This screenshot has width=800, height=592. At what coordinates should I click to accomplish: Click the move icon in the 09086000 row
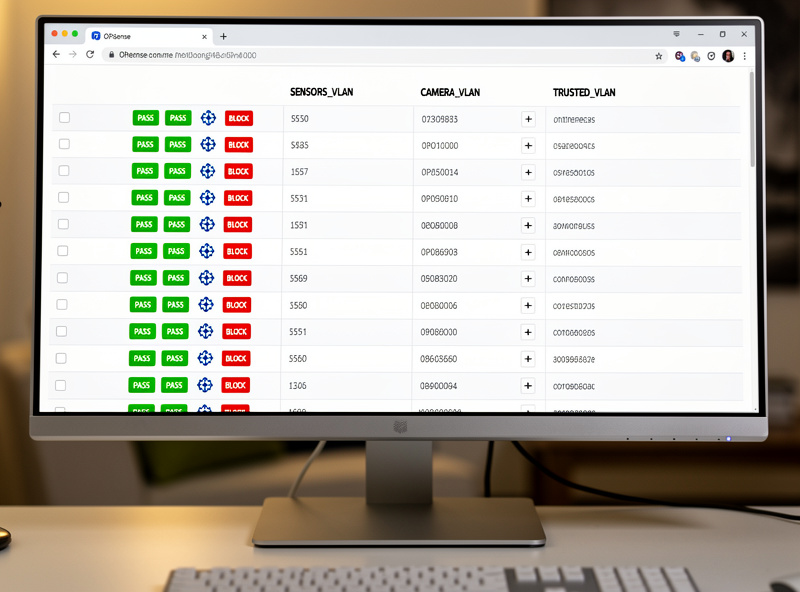pyautogui.click(x=205, y=331)
